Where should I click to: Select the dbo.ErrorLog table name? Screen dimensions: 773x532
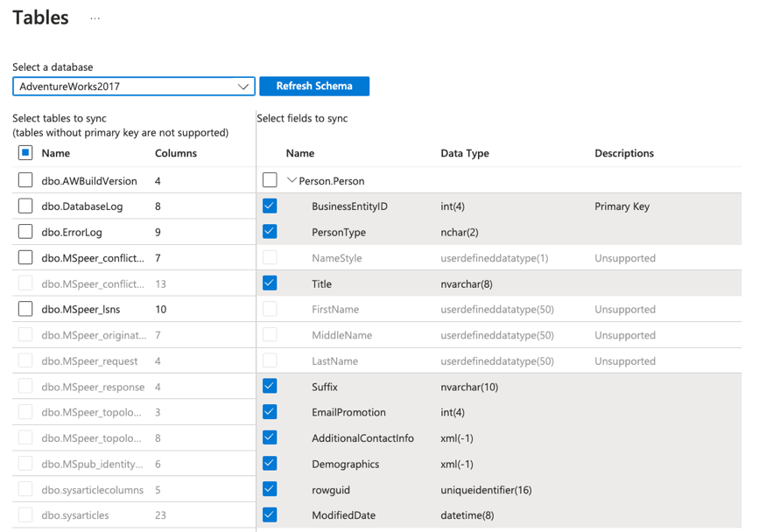pos(72,232)
